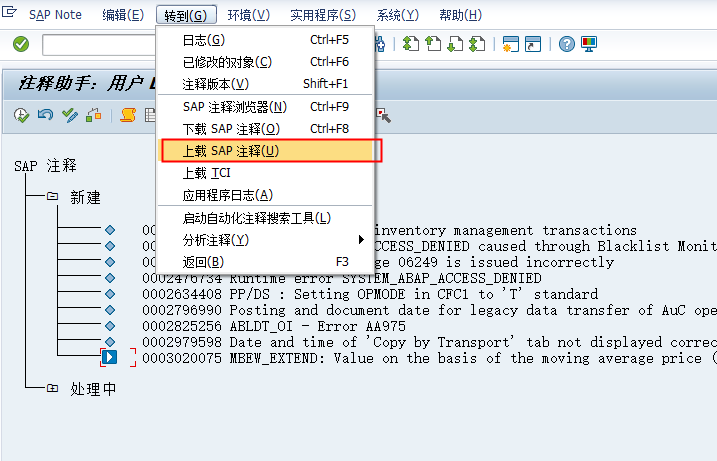
Task: Click the green checkmark Enter icon
Action: [21, 44]
